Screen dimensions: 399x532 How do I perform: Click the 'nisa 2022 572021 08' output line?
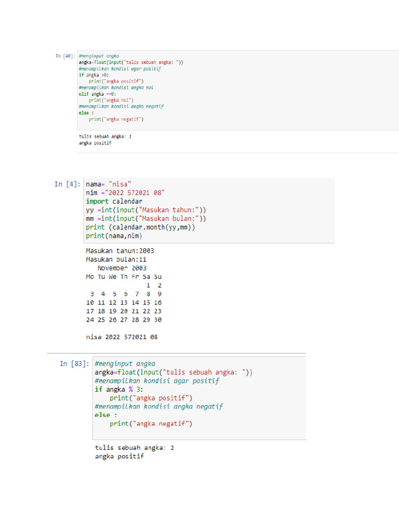click(122, 337)
